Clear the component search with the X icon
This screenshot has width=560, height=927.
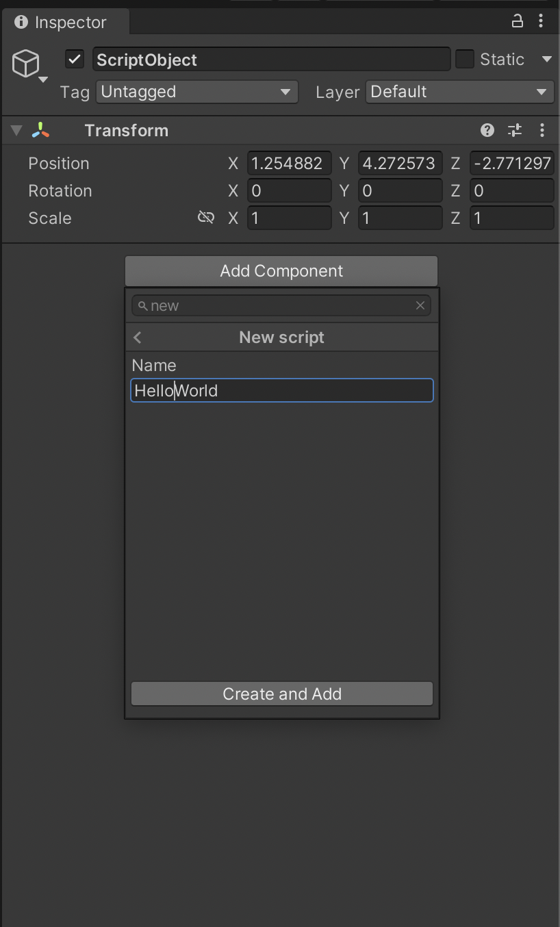tap(420, 305)
